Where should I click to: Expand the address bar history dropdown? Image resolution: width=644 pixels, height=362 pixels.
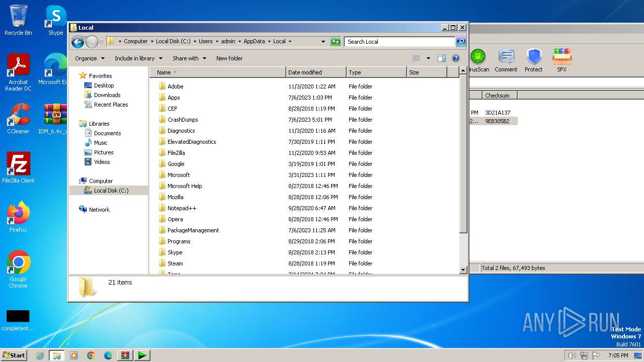pos(323,42)
